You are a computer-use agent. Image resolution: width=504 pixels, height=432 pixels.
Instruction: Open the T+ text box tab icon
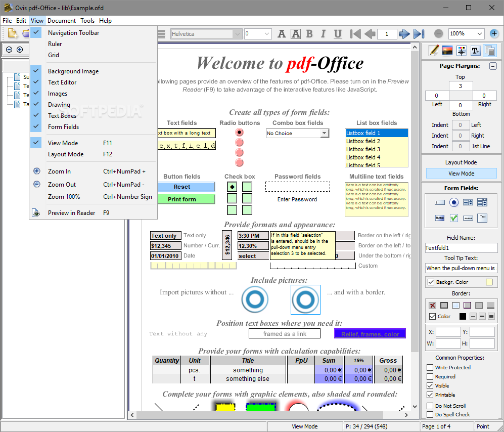[475, 51]
